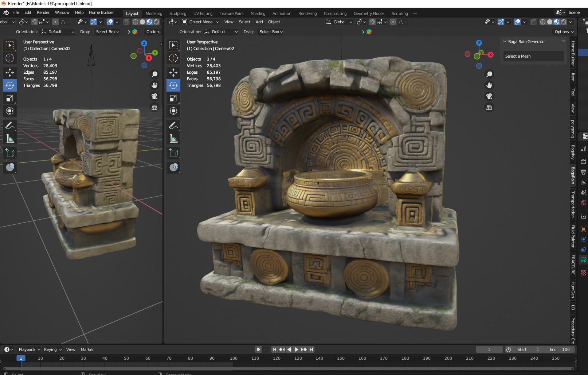
Task: Open the Keying dropdown in timeline
Action: pos(53,349)
